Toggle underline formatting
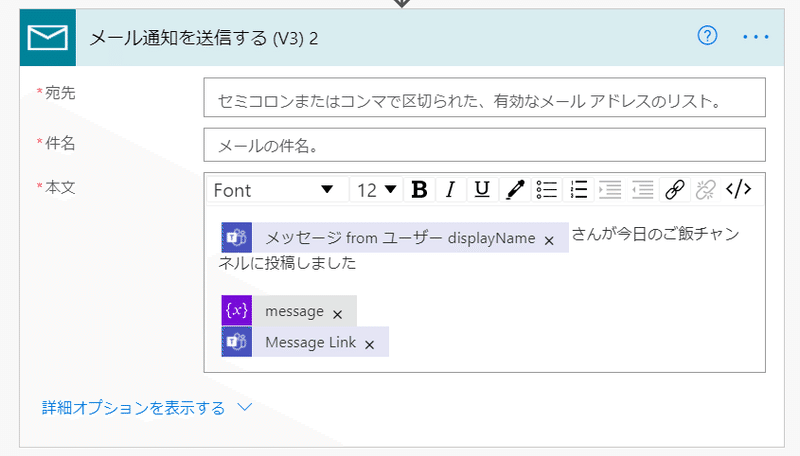The image size is (800, 456). click(x=482, y=190)
